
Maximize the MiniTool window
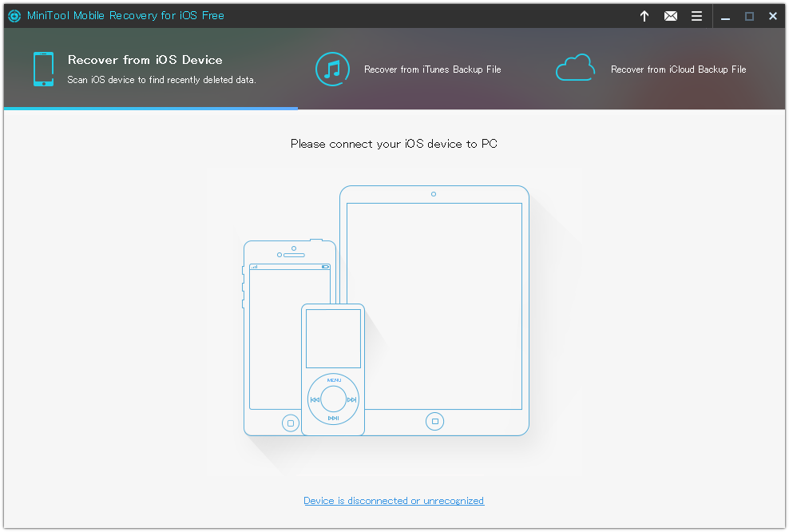pyautogui.click(x=749, y=16)
